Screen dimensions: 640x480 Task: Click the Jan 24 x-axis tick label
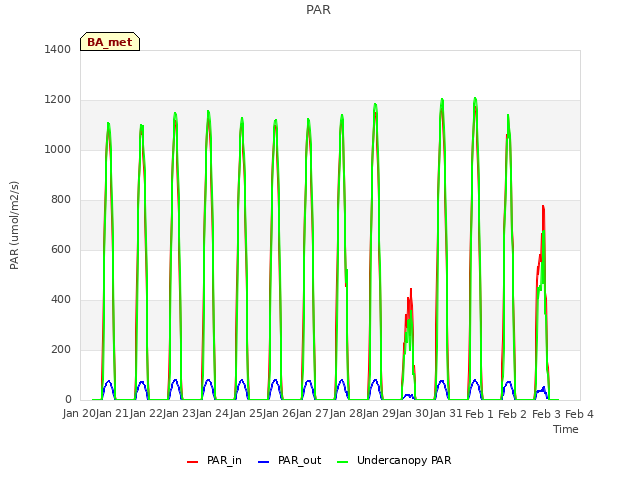212,414
